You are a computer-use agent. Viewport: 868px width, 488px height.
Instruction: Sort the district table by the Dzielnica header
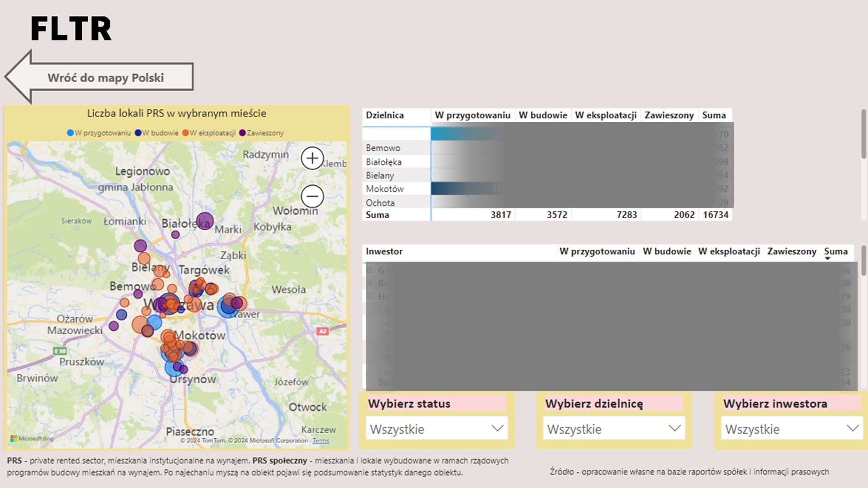click(x=385, y=115)
